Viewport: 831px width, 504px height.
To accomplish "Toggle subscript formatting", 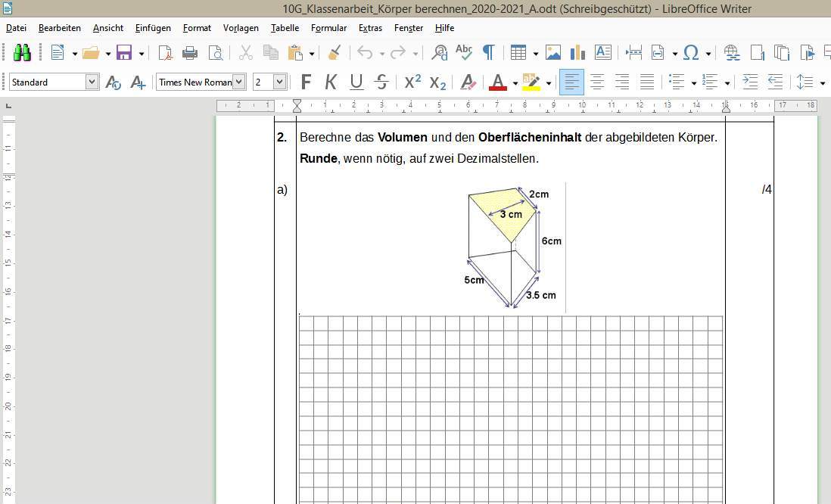I will pyautogui.click(x=437, y=82).
